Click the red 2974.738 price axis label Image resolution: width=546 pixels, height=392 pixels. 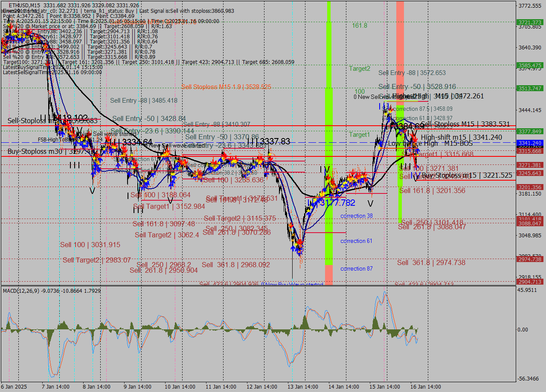(529, 259)
